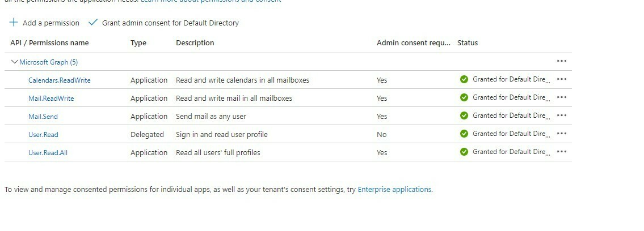Open the ellipsis menu for User.Read
The image size is (644, 231).
coord(562,134)
